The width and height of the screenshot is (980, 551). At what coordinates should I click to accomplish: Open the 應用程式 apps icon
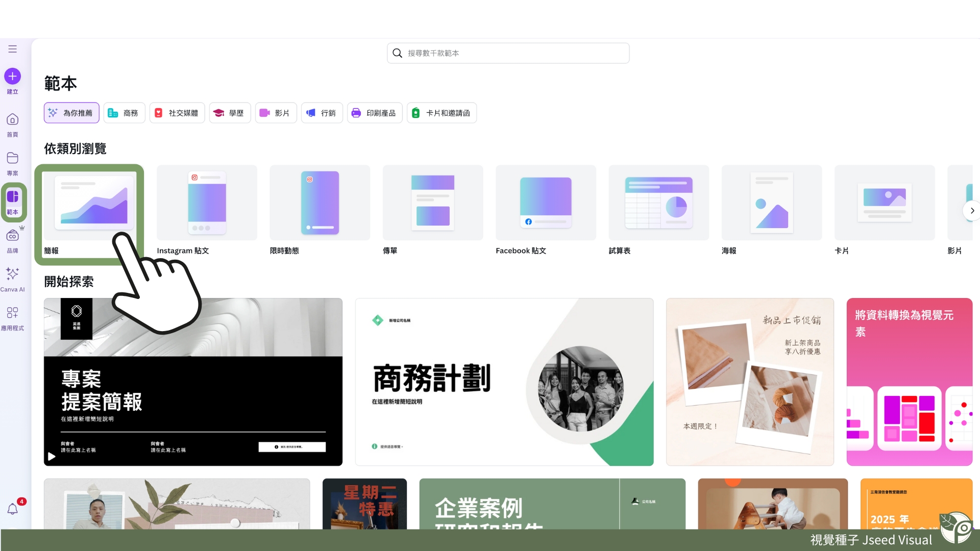(x=12, y=313)
